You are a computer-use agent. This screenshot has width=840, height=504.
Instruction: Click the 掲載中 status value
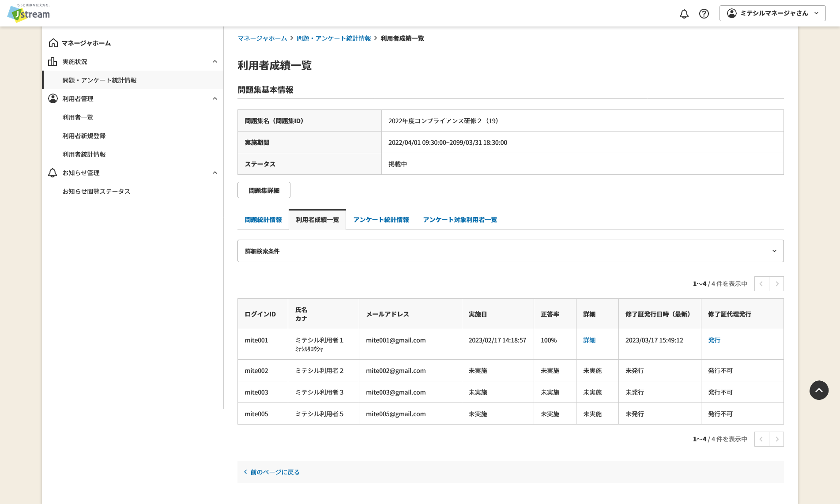pos(398,164)
